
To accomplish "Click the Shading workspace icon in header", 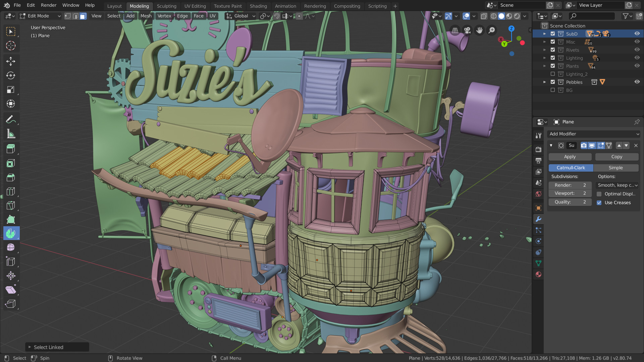I will 258,6.
